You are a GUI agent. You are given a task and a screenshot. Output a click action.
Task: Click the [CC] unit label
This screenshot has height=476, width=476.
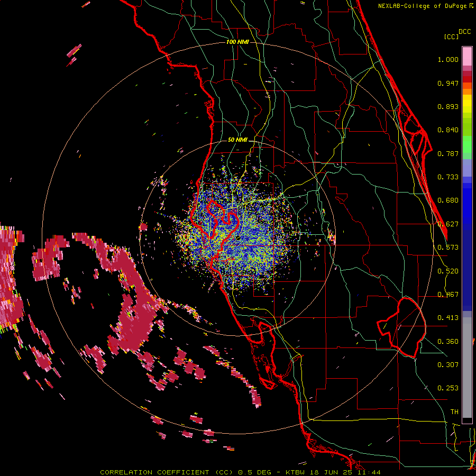point(452,37)
